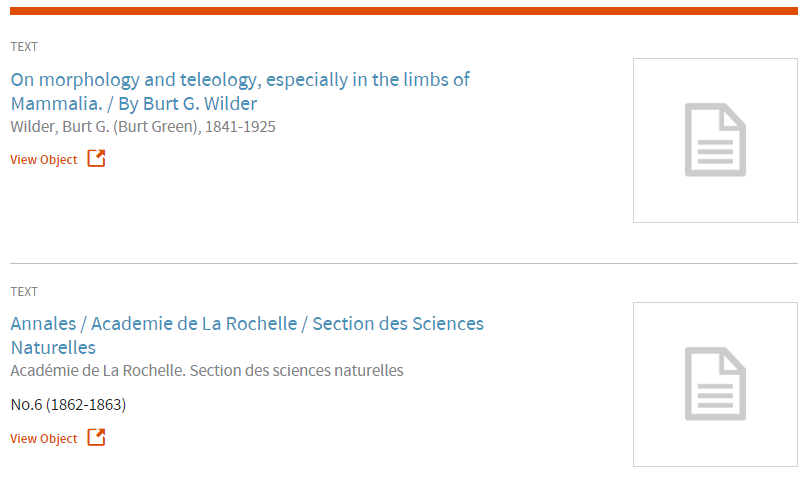The height and width of the screenshot is (480, 807).
Task: Click the external-link icon for the Wilder record
Action: pos(96,159)
